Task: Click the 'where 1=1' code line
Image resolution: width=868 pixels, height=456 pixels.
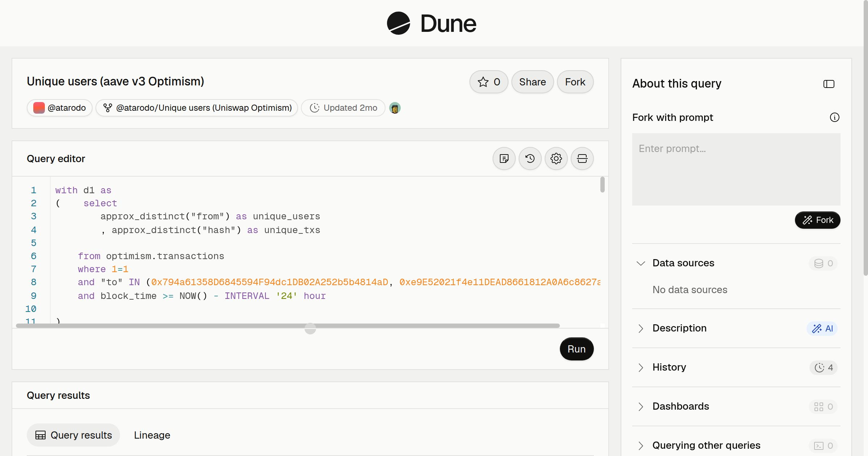Action: pos(103,269)
